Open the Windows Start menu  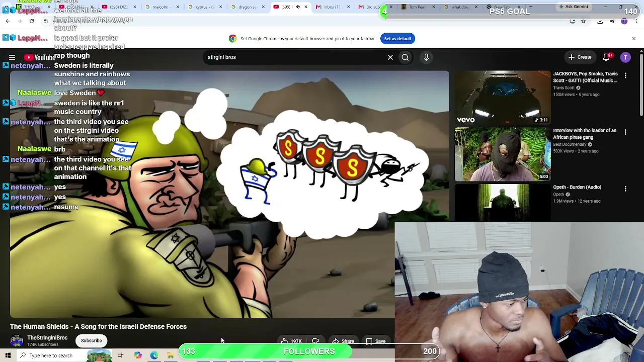(8, 355)
